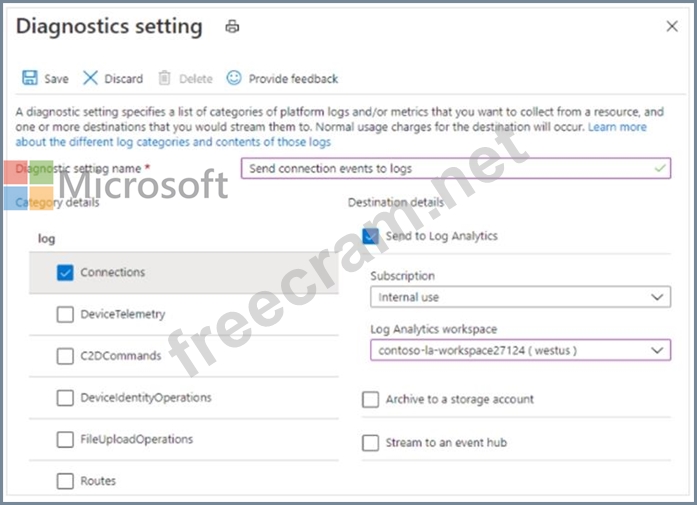Image resolution: width=697 pixels, height=505 pixels.
Task: Check Stream to an event hub
Action: [x=370, y=443]
